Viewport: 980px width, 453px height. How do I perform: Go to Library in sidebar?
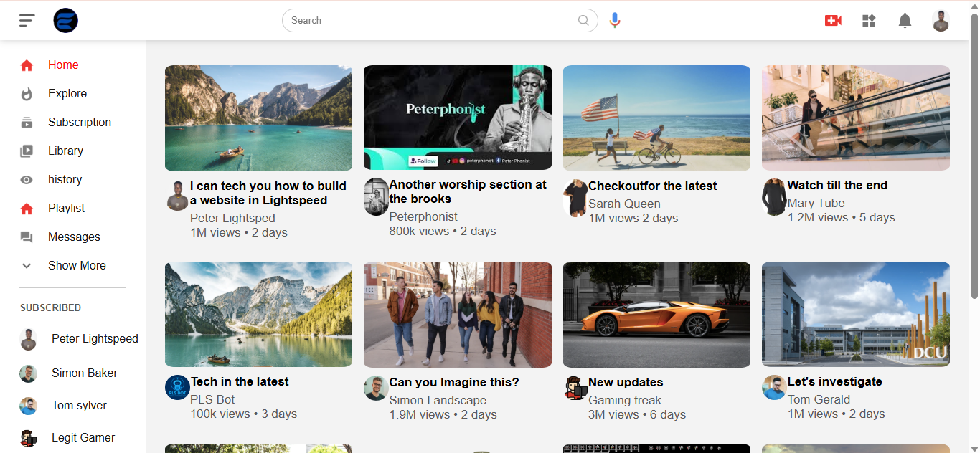(65, 151)
